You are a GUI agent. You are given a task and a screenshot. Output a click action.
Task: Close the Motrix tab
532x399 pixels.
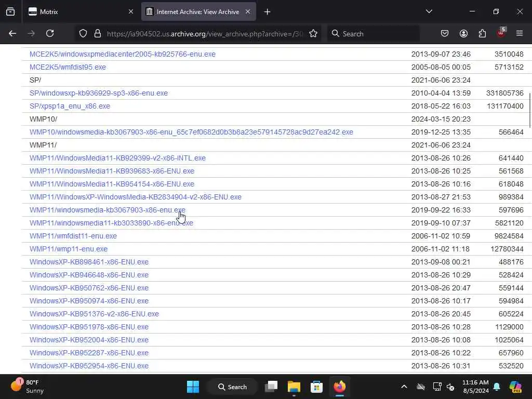pos(131,12)
